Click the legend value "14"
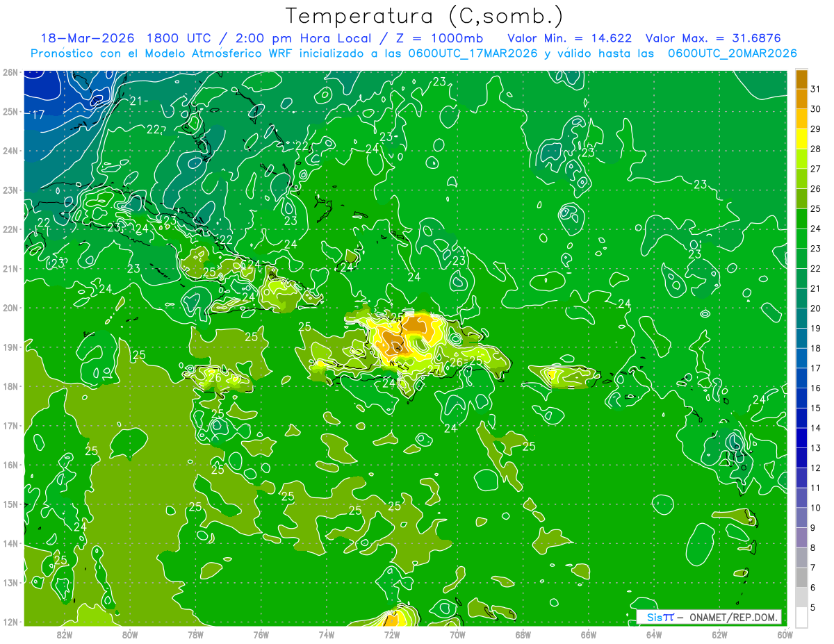This screenshot has height=644, width=834. point(816,428)
